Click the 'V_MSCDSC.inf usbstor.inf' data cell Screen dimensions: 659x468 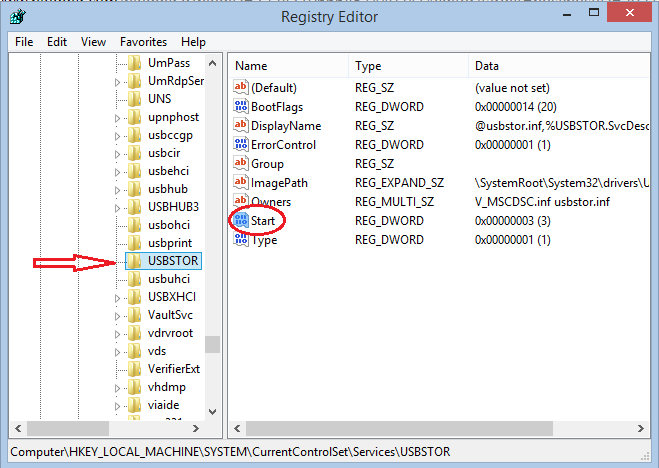coord(542,202)
